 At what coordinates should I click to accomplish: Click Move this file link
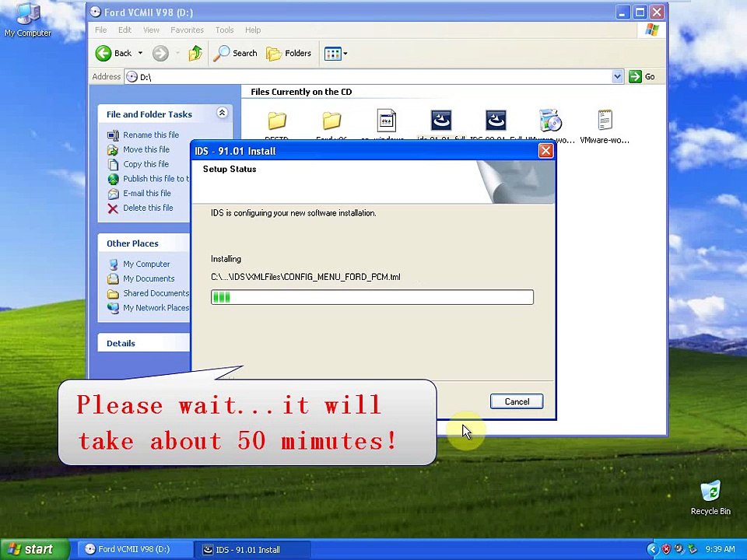click(146, 149)
